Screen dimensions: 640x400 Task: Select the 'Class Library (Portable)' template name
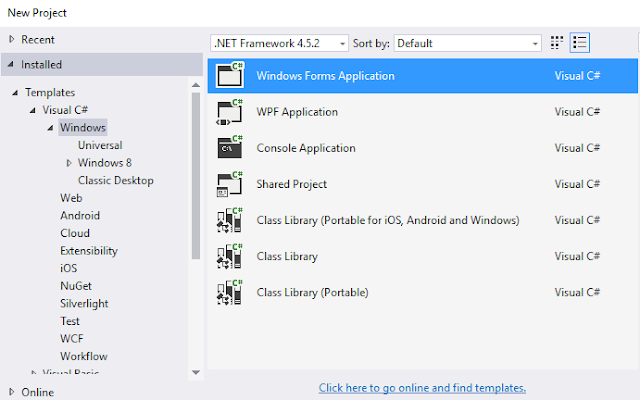pyautogui.click(x=313, y=292)
